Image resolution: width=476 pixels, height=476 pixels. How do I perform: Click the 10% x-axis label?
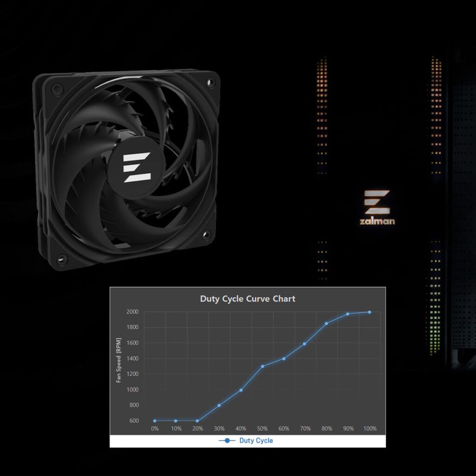click(176, 429)
